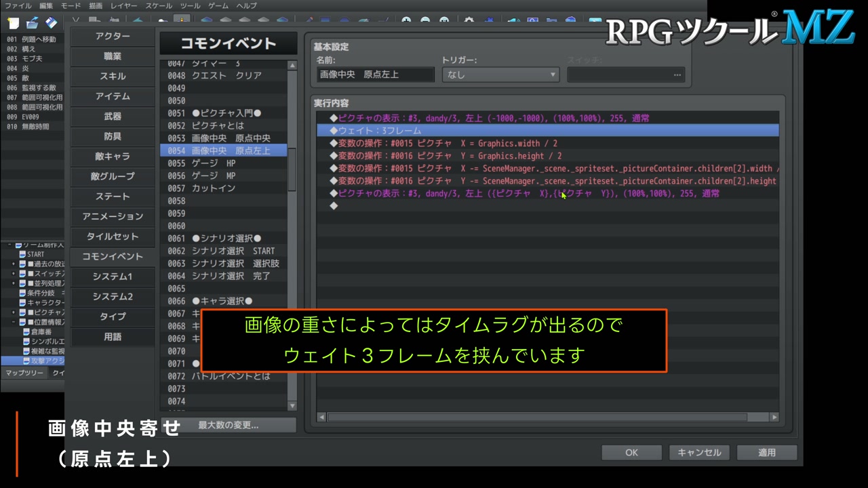
Task: Click the command list horizontal scroll right arrow
Action: click(774, 418)
